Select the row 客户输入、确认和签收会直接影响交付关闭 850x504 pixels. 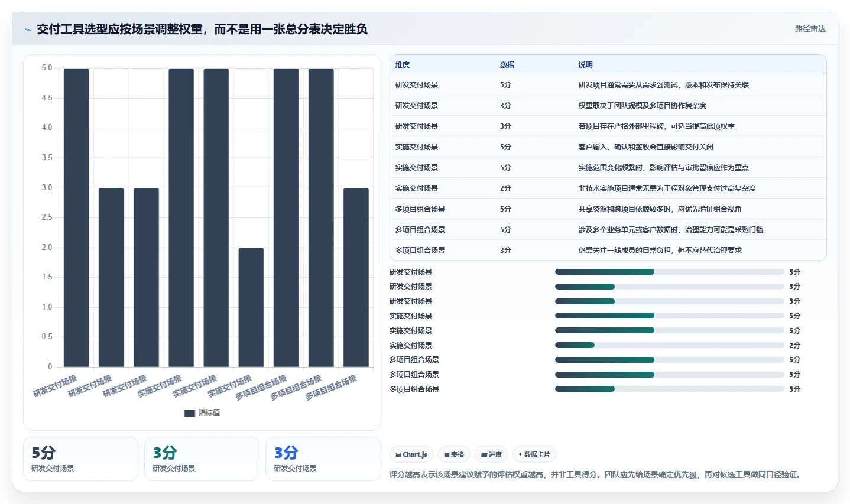[608, 147]
